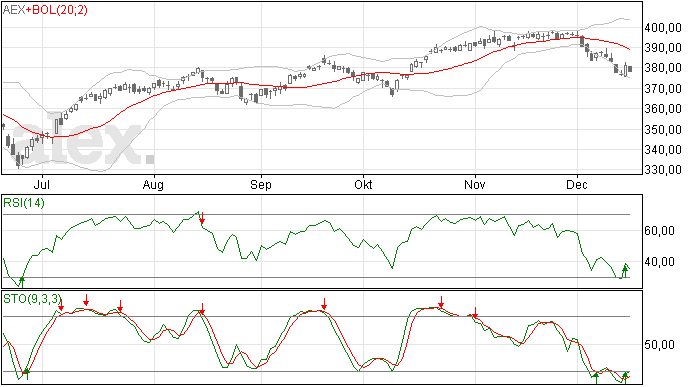
Task: Click the 390,00 price axis value
Action: click(x=663, y=48)
